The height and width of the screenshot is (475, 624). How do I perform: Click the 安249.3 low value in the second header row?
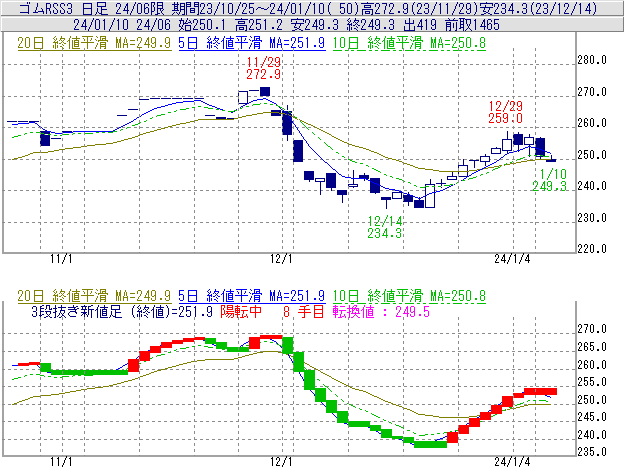314,25
